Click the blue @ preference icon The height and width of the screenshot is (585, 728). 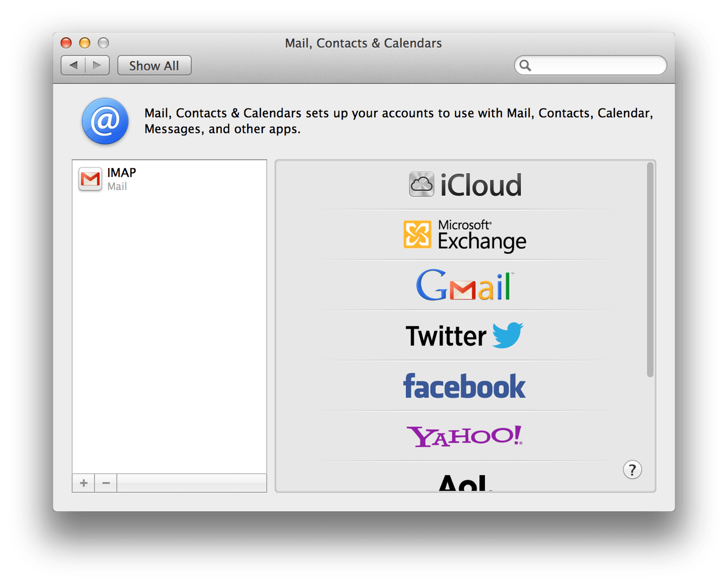[105, 121]
